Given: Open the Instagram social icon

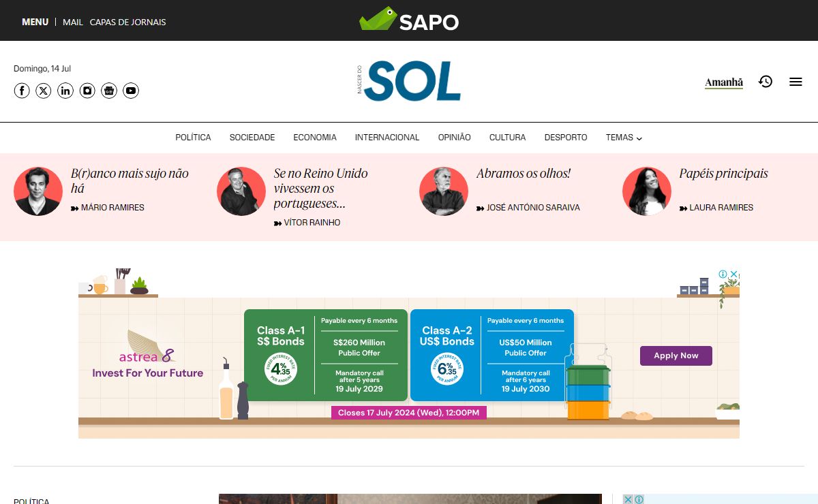Looking at the screenshot, I should click(87, 91).
